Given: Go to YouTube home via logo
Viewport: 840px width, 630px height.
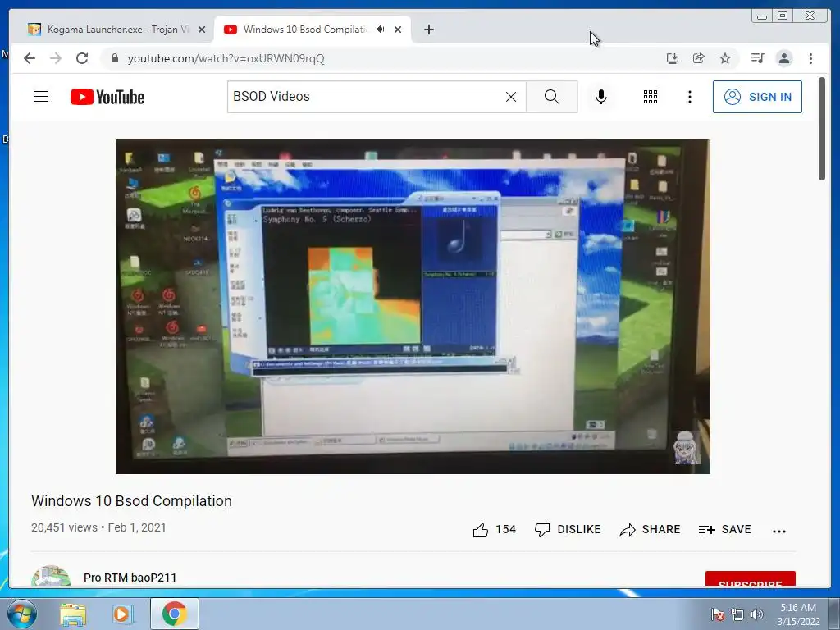Looking at the screenshot, I should 107,97.
